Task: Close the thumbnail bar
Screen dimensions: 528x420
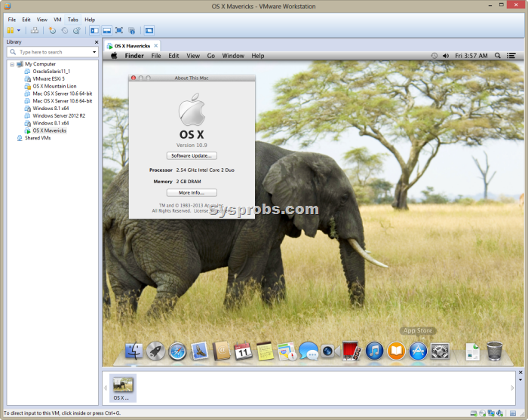Action: pos(520,372)
